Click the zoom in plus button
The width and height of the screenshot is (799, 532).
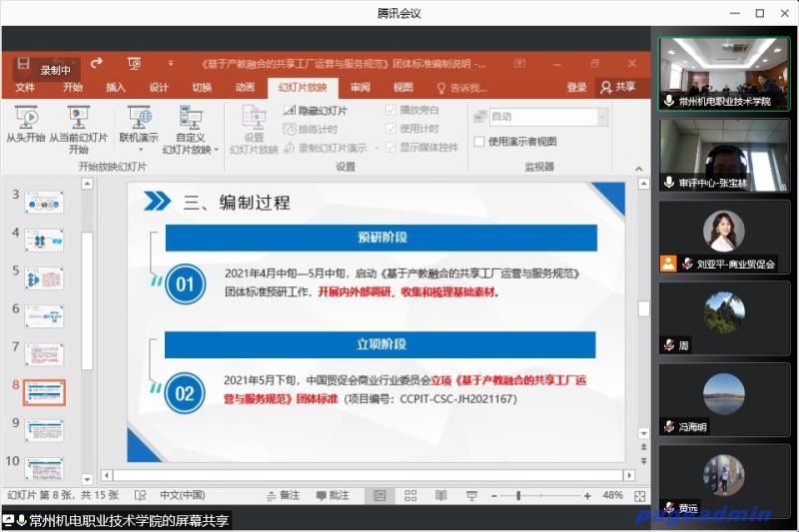click(587, 496)
